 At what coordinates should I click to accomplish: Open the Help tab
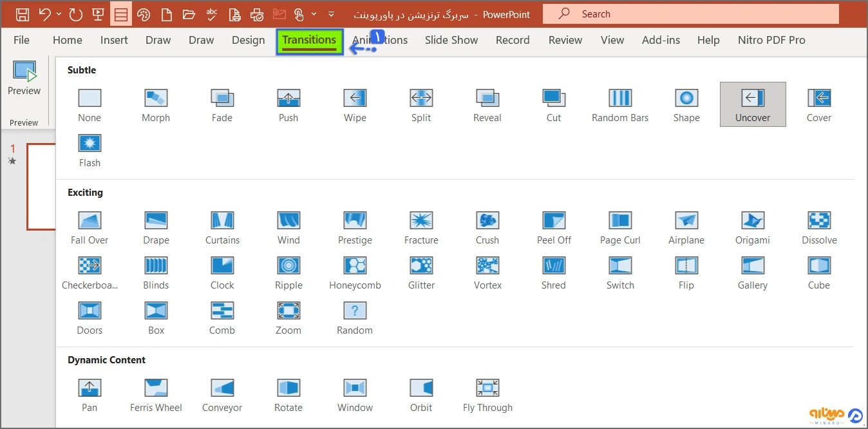point(708,40)
